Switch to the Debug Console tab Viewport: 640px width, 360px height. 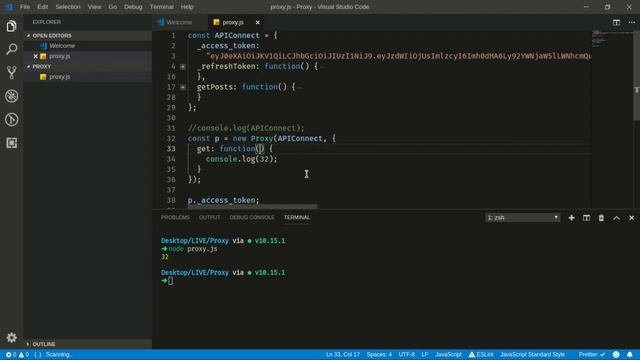pyautogui.click(x=252, y=218)
